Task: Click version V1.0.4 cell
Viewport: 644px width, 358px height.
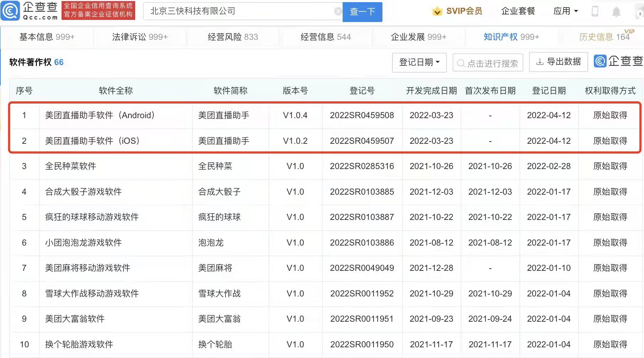Action: pyautogui.click(x=295, y=115)
